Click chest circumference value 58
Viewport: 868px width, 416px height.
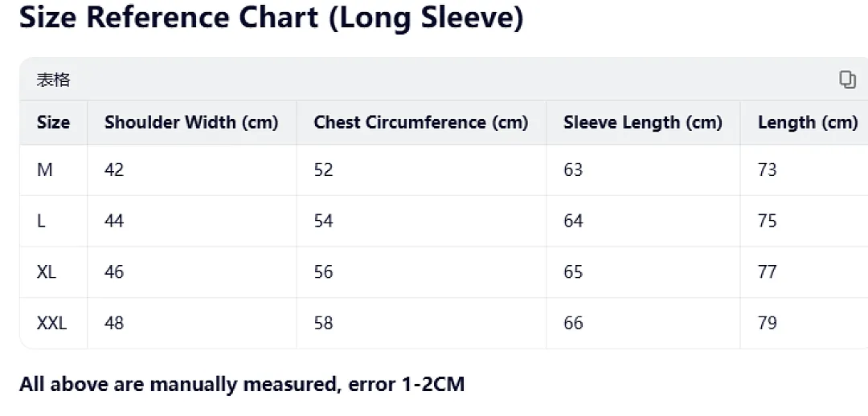pyautogui.click(x=323, y=323)
